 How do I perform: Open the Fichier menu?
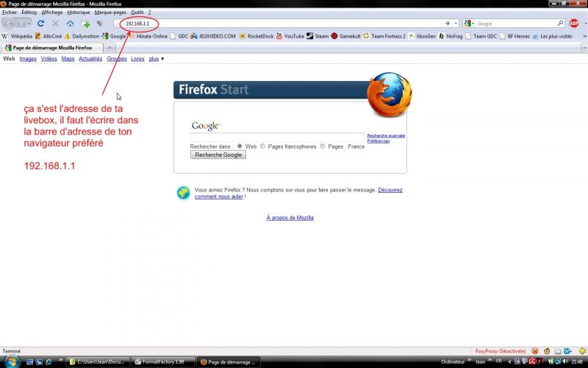[10, 12]
